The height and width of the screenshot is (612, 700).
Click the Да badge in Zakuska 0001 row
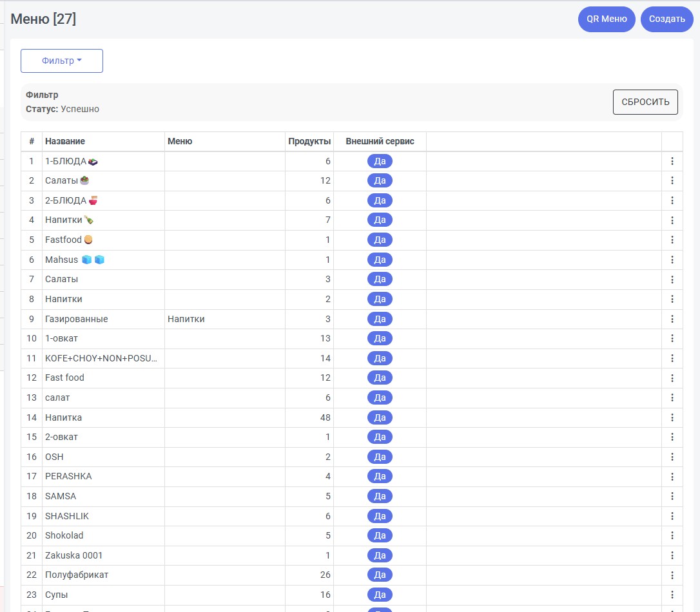click(x=380, y=555)
